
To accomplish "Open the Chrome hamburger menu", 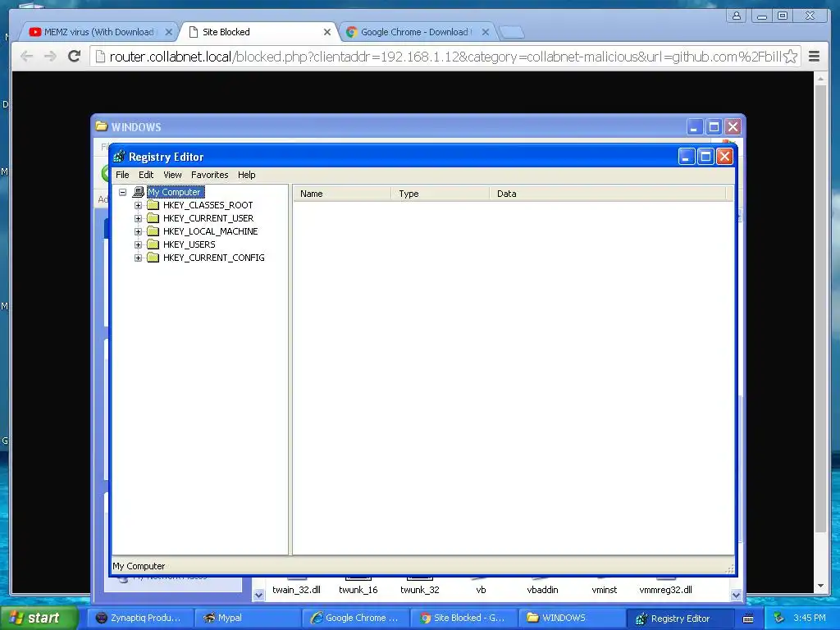I will point(815,57).
